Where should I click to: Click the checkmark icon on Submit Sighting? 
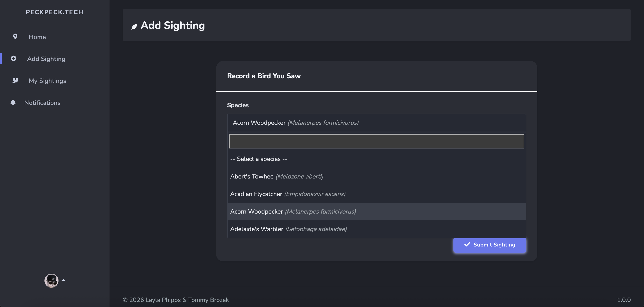click(467, 245)
